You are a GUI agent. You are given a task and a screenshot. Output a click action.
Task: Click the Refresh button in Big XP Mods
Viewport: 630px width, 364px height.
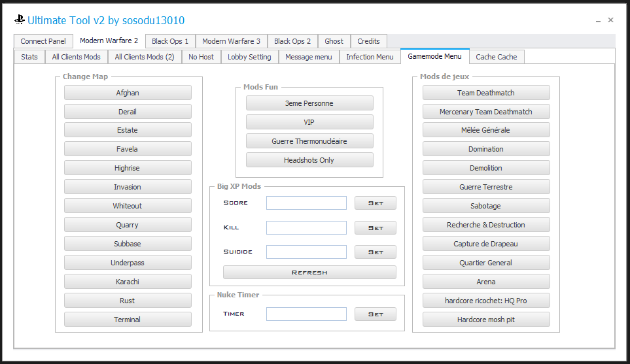[x=309, y=272]
